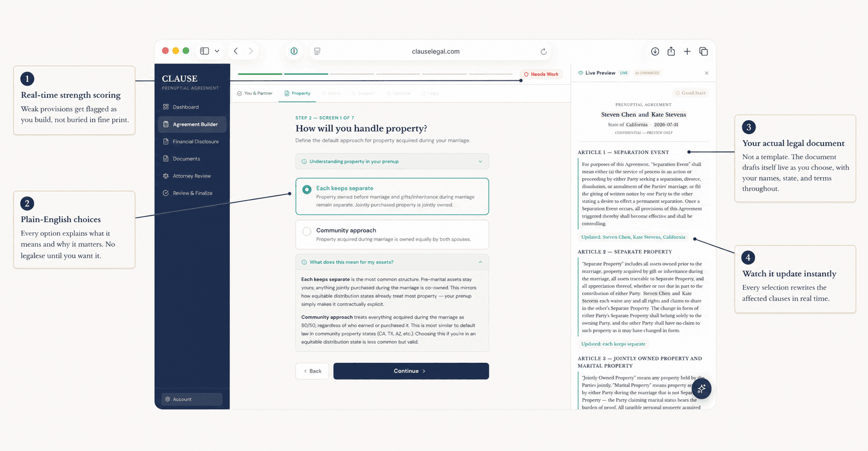868x451 pixels.
Task: Click the Documents file icon
Action: pyautogui.click(x=166, y=159)
